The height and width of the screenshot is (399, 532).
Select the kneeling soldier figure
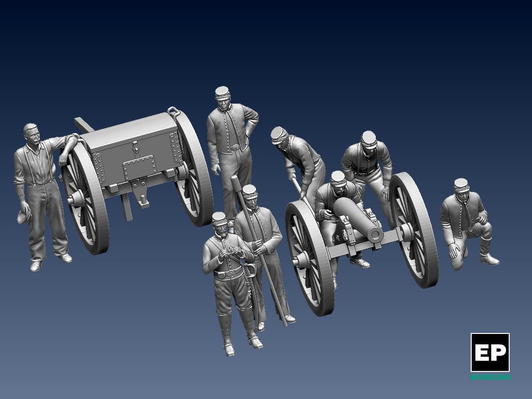[x=469, y=224]
